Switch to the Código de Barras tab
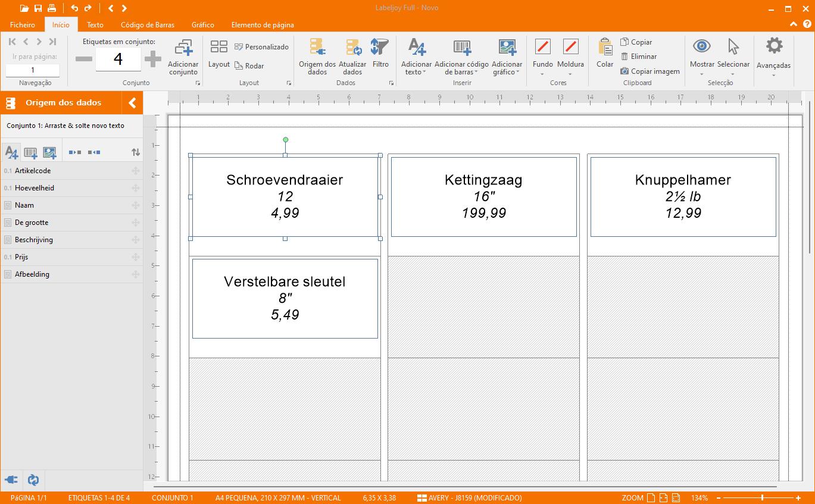This screenshot has width=815, height=504. (x=148, y=25)
